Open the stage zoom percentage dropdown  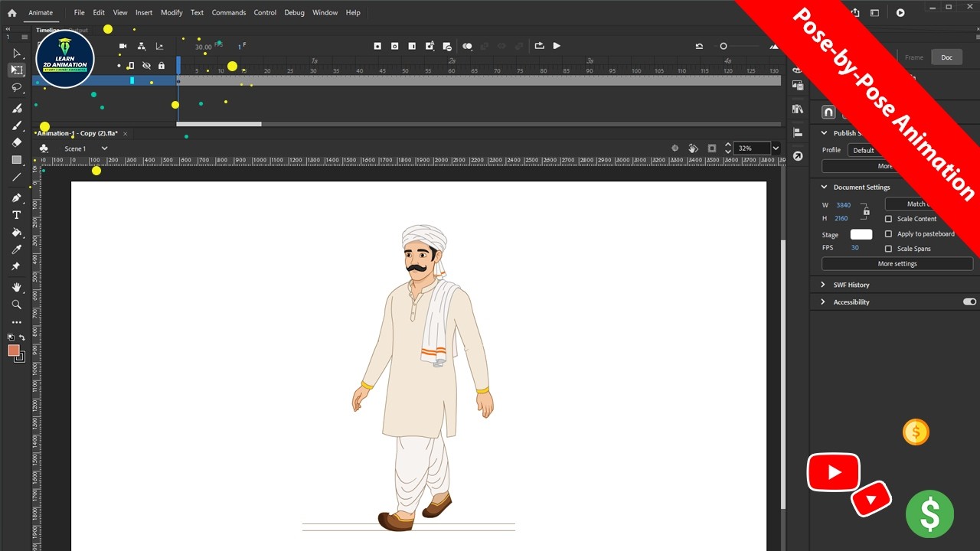(776, 148)
